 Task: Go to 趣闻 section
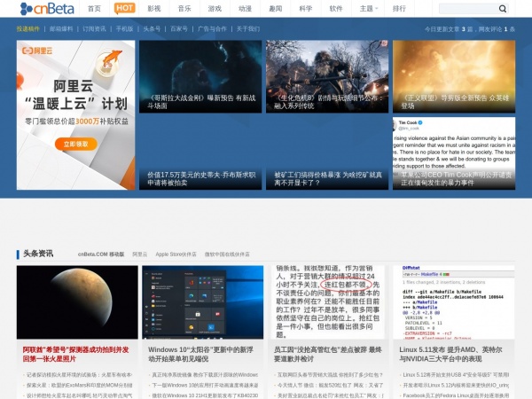pyautogui.click(x=276, y=9)
